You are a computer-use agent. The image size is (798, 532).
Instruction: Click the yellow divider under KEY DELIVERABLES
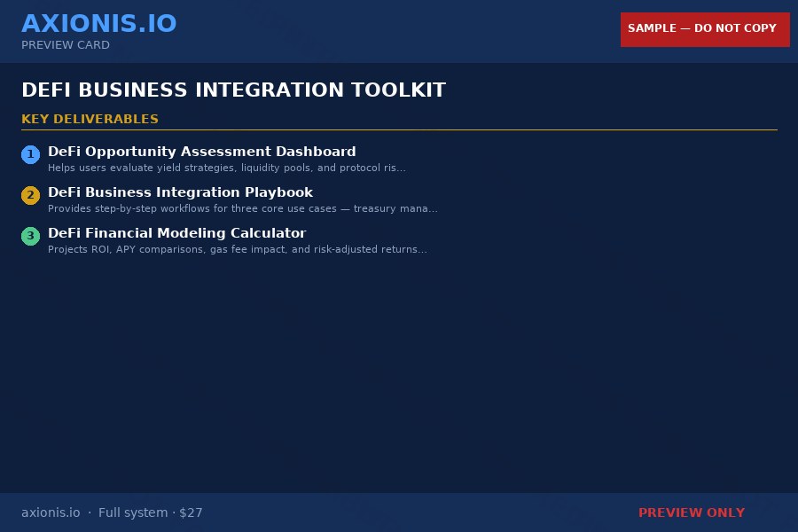[x=399, y=129]
